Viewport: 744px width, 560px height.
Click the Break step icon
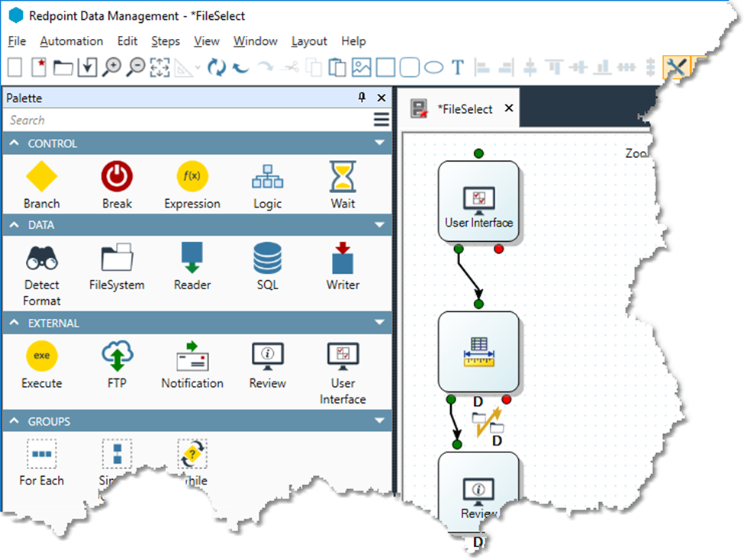[x=117, y=177]
